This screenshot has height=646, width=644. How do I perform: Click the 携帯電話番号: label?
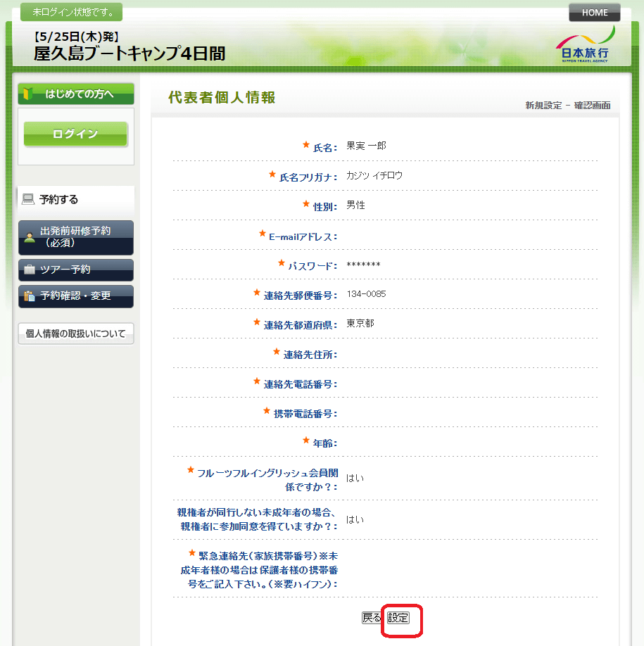pos(305,414)
